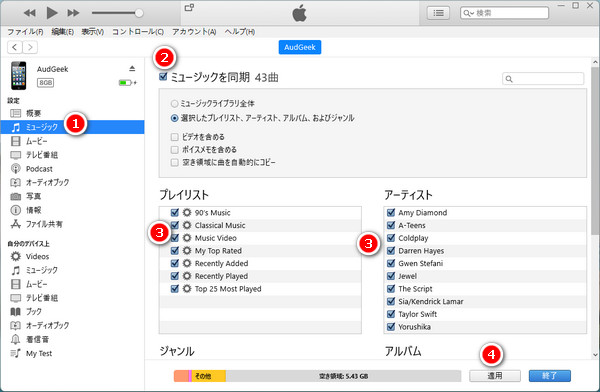Screen dimensions: 600x392
Task: Adjust the volume slider knob
Action: point(139,13)
